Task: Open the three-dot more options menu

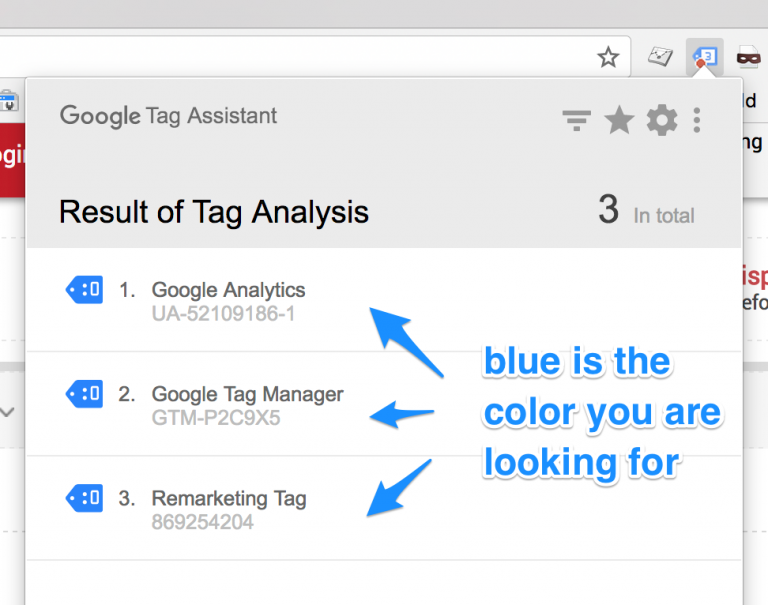Action: click(697, 121)
